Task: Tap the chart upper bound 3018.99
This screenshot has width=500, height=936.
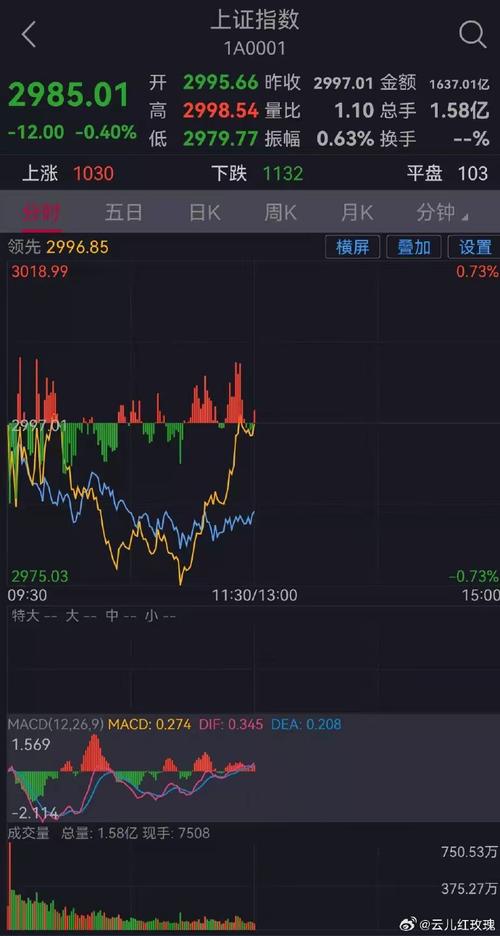Action: tap(39, 272)
